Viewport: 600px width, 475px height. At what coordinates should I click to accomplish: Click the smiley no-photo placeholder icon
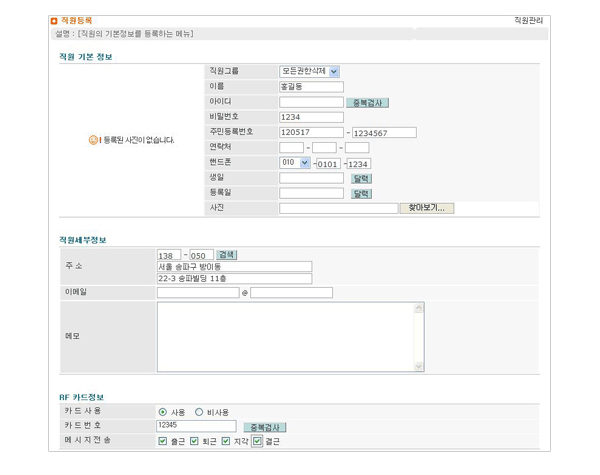[92, 140]
